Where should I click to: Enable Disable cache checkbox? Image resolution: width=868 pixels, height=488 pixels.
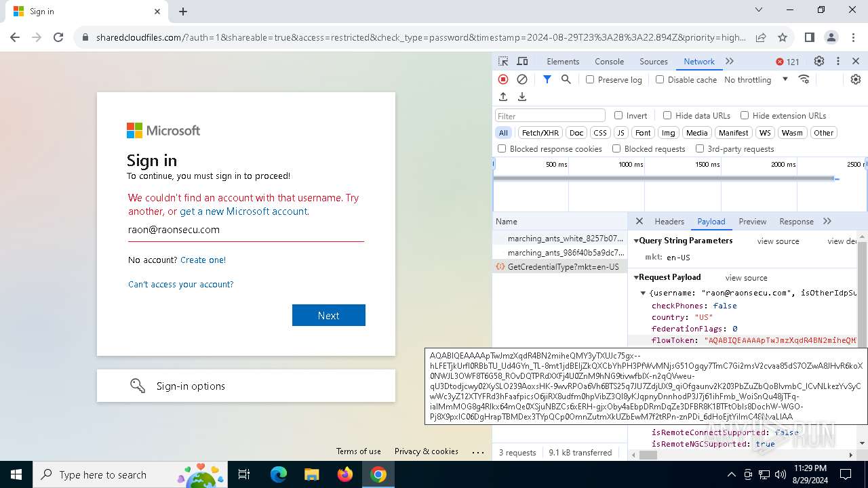point(660,79)
